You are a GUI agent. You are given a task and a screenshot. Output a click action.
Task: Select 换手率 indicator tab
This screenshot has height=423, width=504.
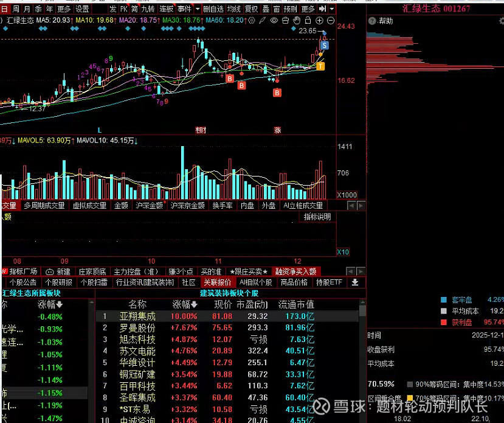tap(223, 206)
